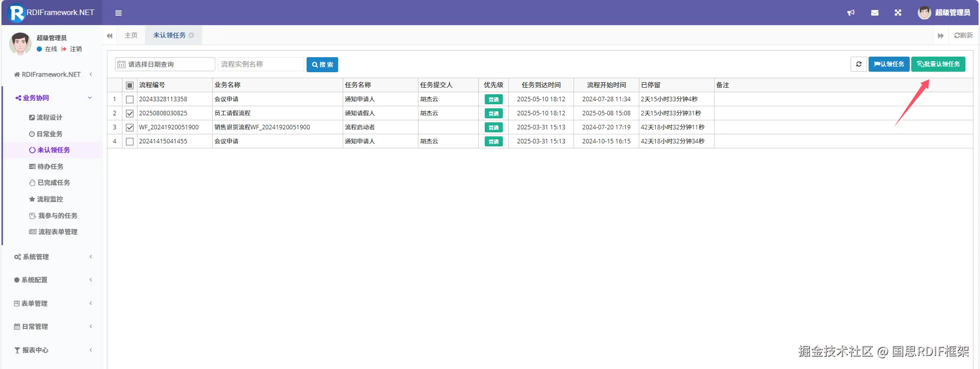The height and width of the screenshot is (369, 980).
Task: Uncheck the box for row 20250808030825
Action: (129, 113)
